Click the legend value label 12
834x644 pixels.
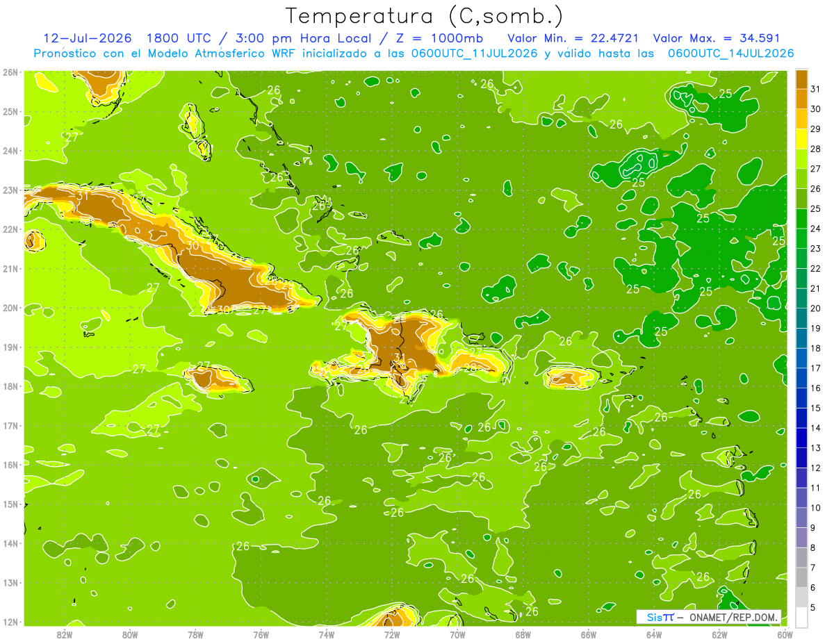[815, 468]
